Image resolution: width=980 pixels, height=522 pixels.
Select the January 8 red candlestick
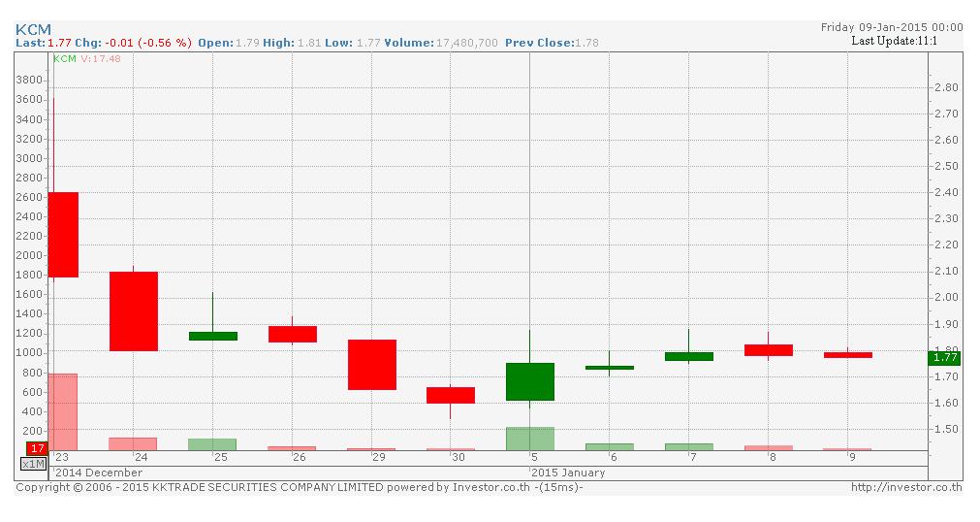click(x=768, y=350)
